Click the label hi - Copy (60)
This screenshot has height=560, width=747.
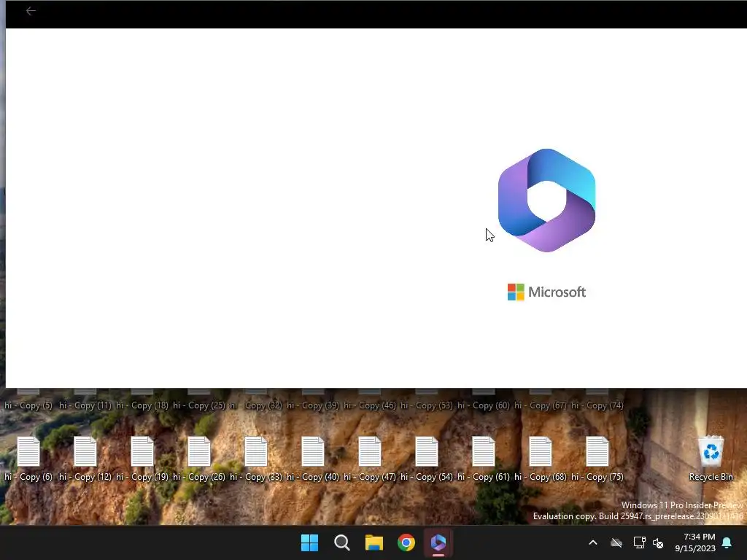coord(484,405)
